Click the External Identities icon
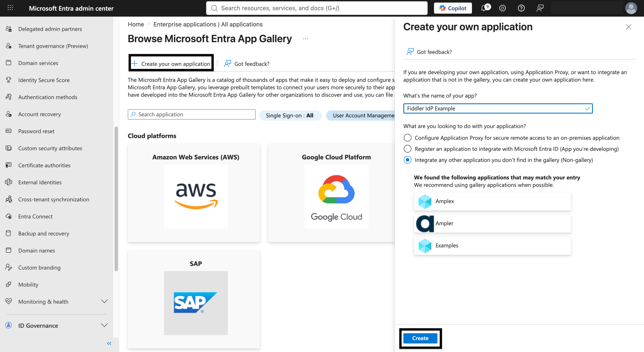This screenshot has width=644, height=352. 9,182
